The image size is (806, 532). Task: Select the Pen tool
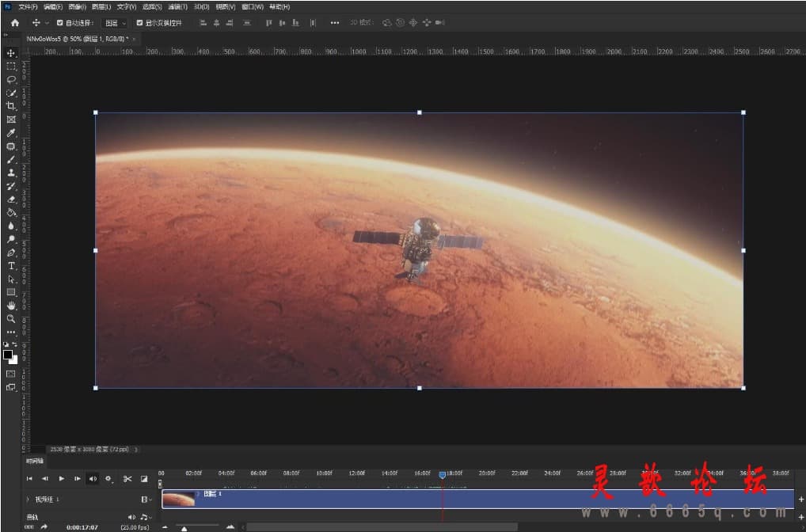[11, 253]
